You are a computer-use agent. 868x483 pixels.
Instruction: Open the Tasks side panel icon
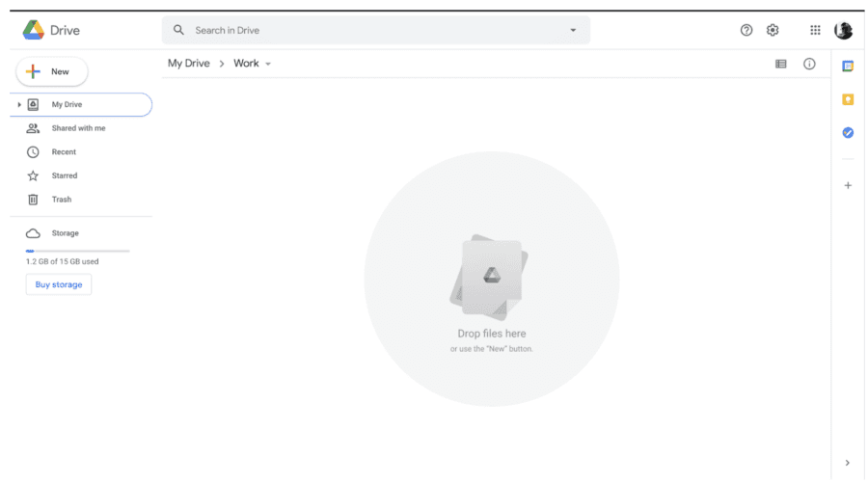tap(848, 133)
